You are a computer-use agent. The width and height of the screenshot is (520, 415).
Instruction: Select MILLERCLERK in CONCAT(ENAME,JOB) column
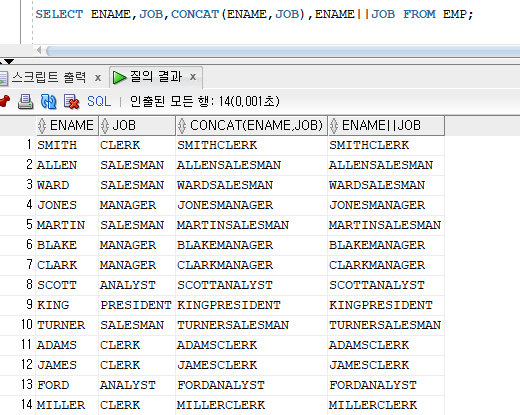[x=251, y=405]
